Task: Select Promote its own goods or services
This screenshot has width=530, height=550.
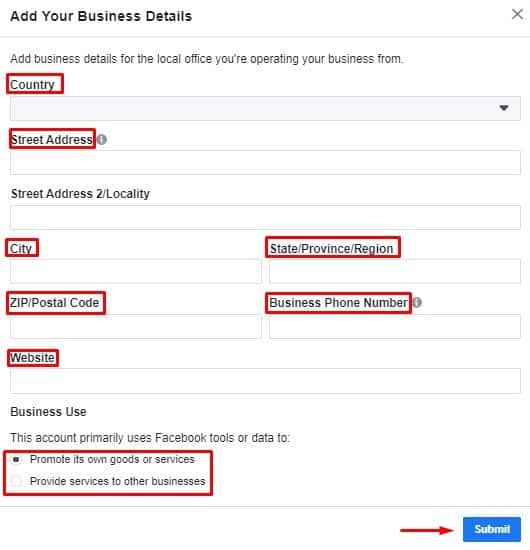Action: [16, 459]
